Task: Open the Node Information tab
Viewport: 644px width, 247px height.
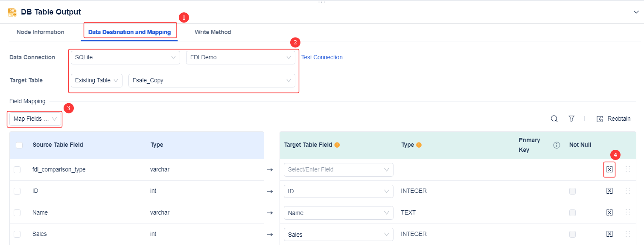Action: [x=41, y=32]
